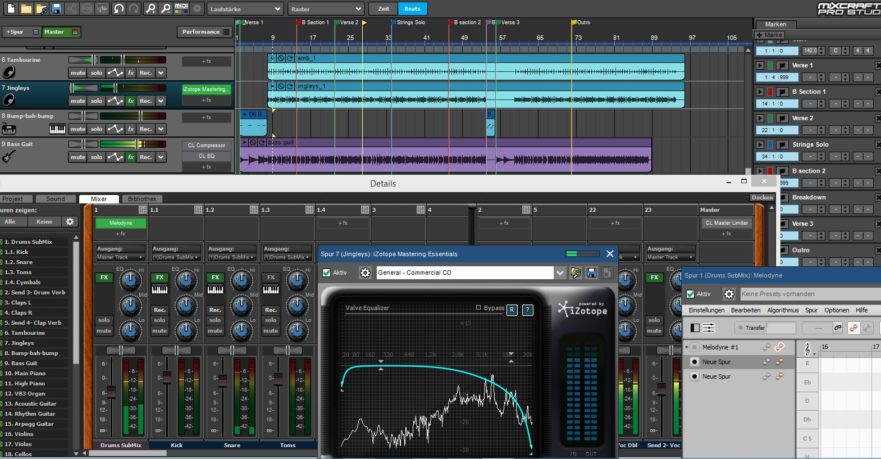Open iZotope preset dropdown arrow

coord(560,272)
